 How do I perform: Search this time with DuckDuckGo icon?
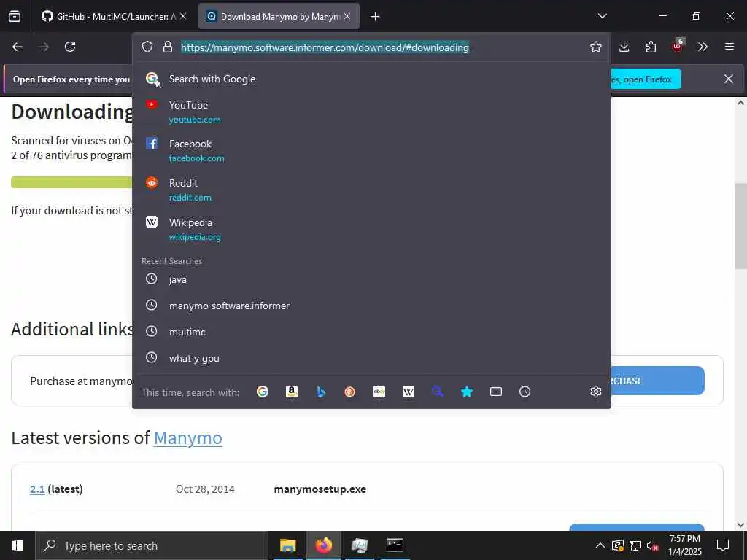point(350,392)
